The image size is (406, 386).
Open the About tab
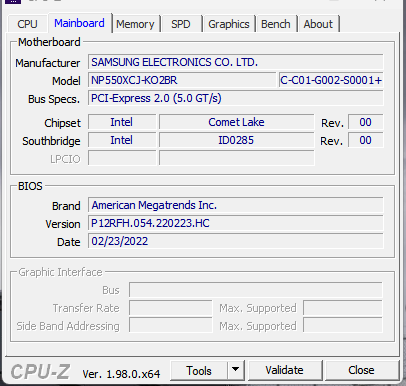click(x=318, y=24)
